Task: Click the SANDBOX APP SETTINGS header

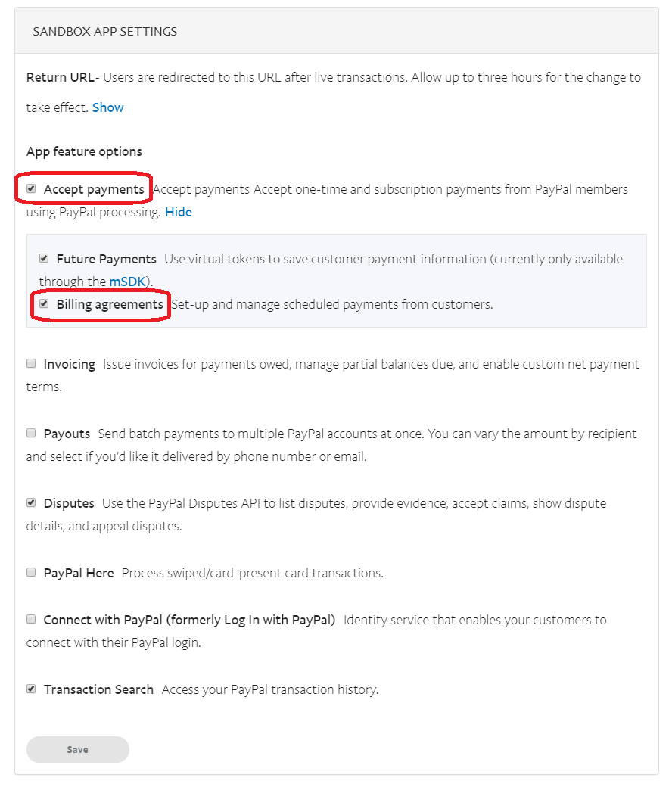Action: pos(104,31)
